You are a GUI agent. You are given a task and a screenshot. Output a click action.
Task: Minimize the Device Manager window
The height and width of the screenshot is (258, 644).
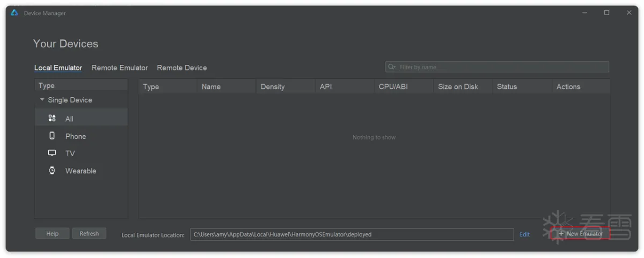coord(585,13)
